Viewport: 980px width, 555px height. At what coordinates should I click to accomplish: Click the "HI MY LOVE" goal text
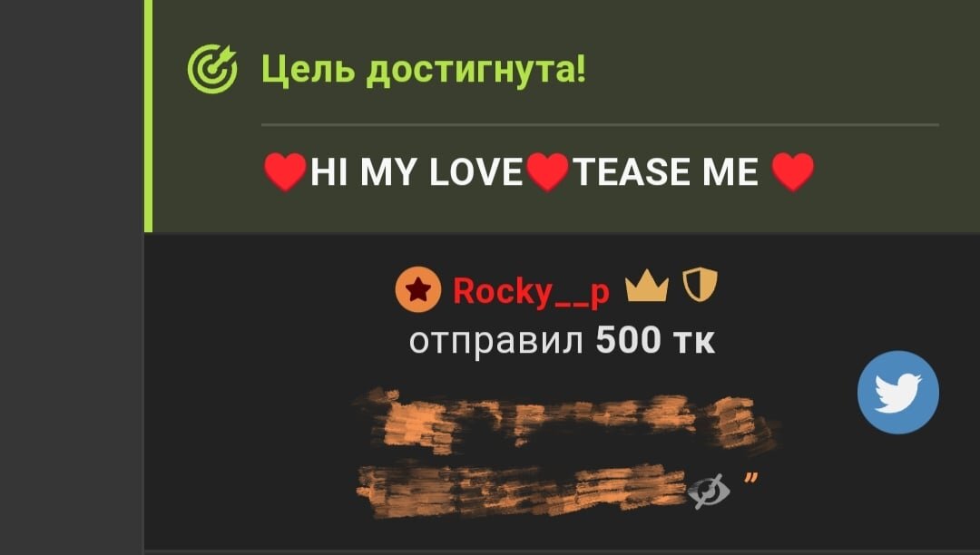pos(416,172)
